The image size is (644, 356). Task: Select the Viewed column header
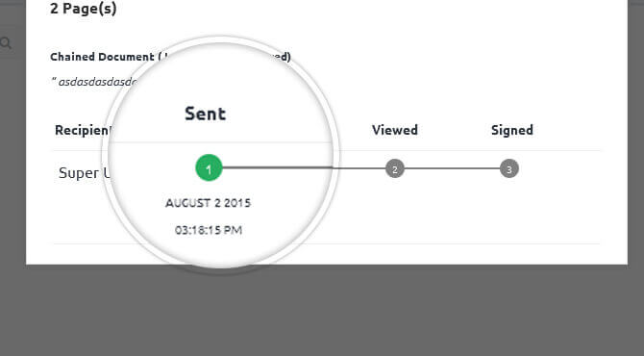pos(395,130)
